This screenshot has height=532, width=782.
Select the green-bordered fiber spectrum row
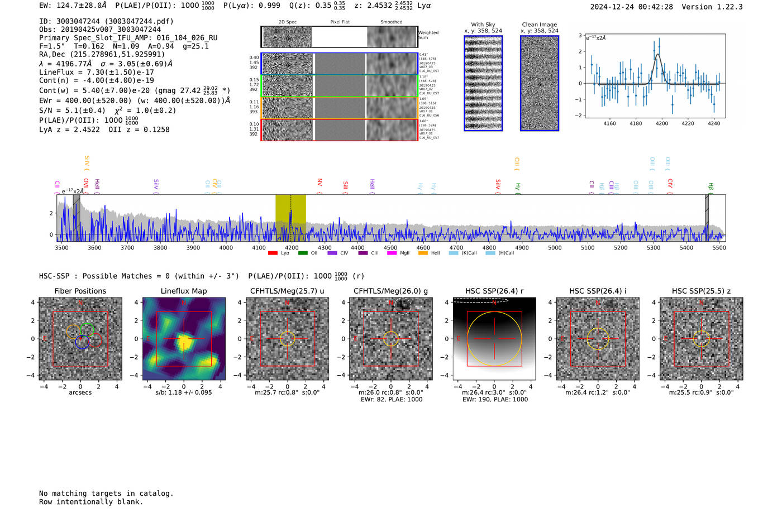pyautogui.click(x=340, y=86)
